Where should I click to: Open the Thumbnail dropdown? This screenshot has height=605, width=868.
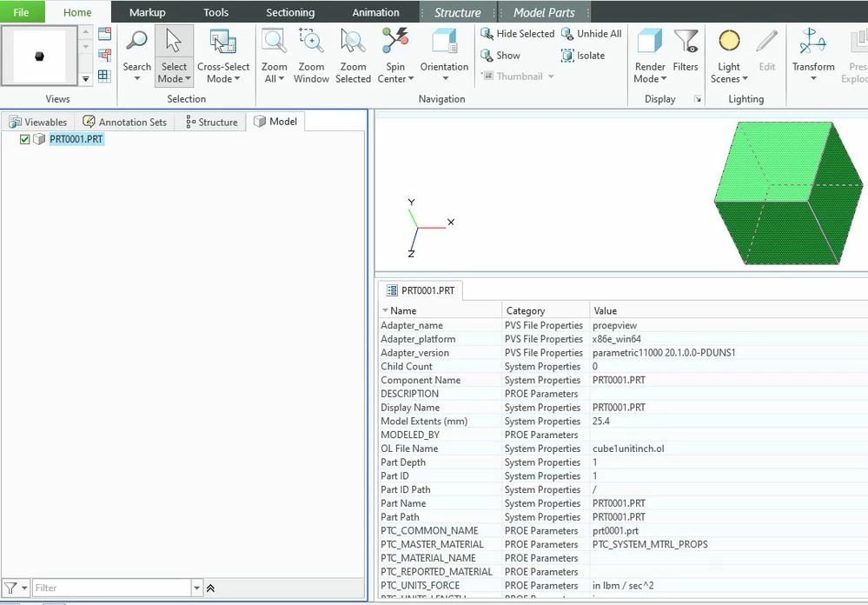coord(552,76)
